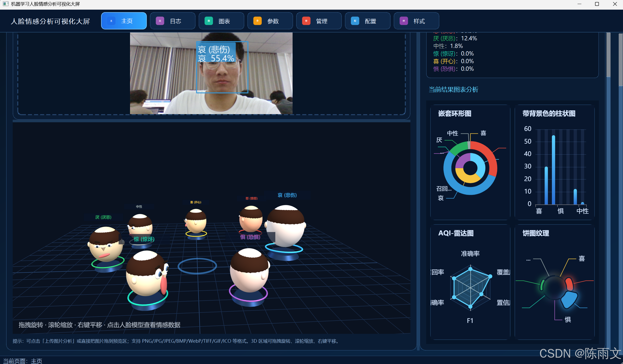Screen dimensions: 623x364
Task: Click the purple icon on 日志 tab
Action: point(160,21)
